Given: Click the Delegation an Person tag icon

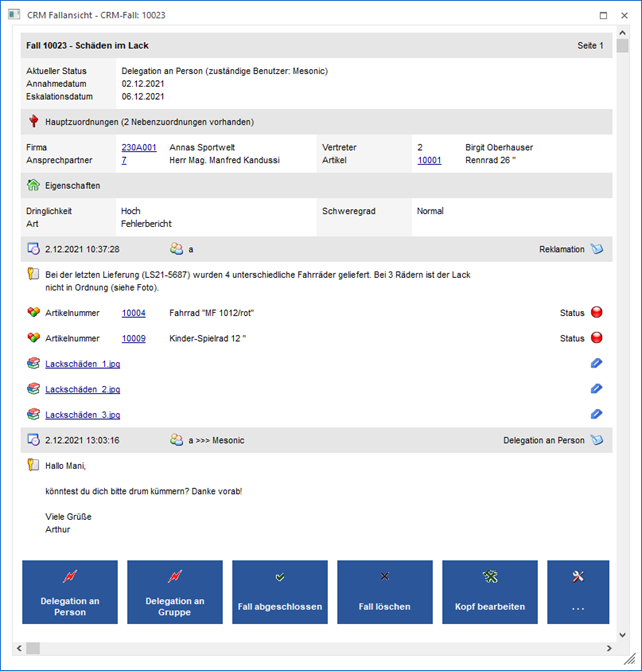Looking at the screenshot, I should [597, 440].
